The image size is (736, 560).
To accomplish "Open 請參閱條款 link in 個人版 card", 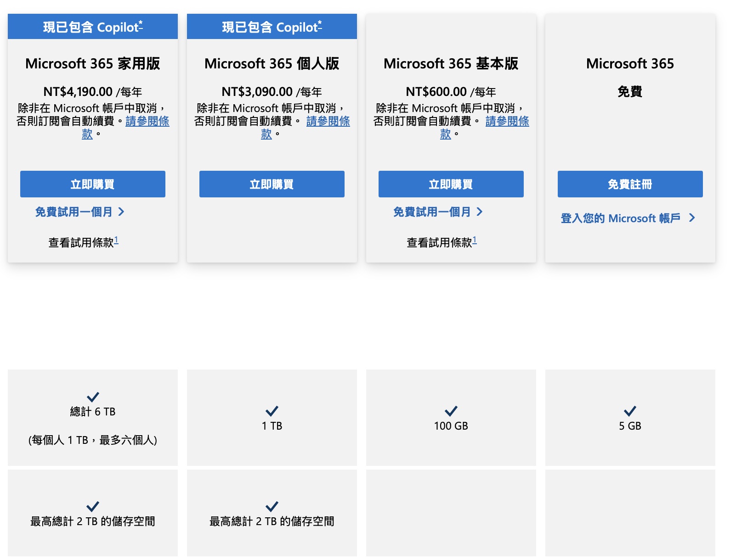I will (328, 121).
